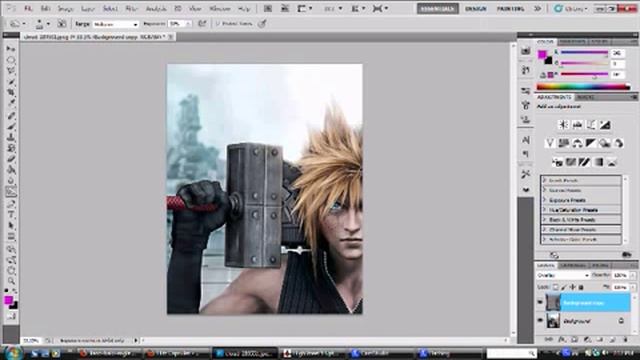Add a Levels adjustment layer
640x360 pixels.
577,125
